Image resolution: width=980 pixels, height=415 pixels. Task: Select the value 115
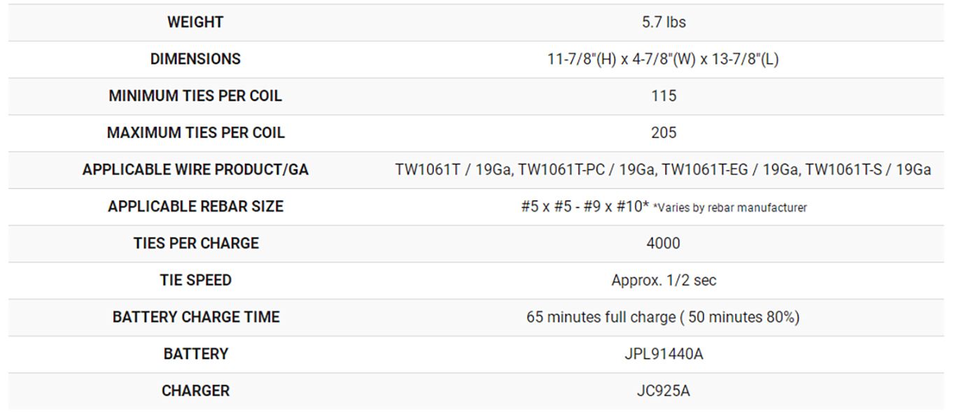663,96
